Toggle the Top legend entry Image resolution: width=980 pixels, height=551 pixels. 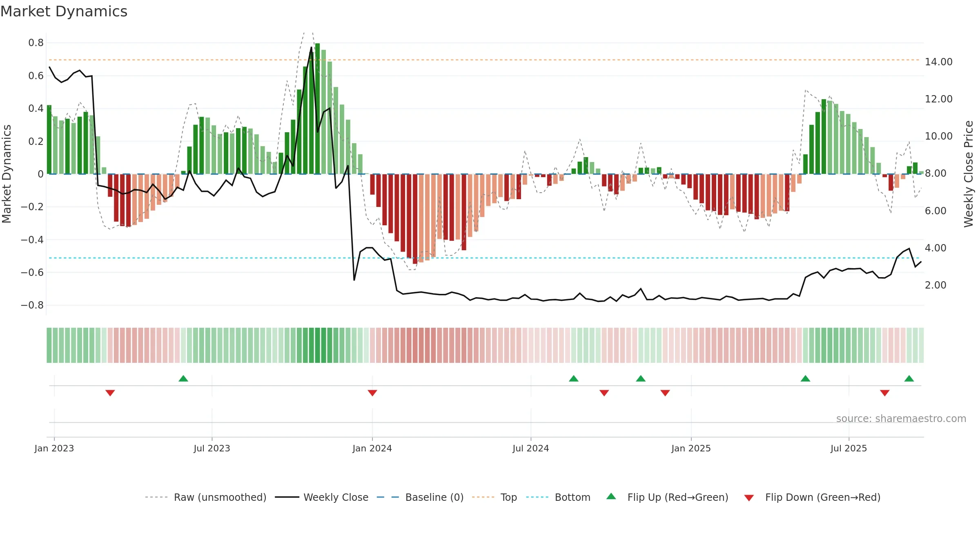click(494, 497)
